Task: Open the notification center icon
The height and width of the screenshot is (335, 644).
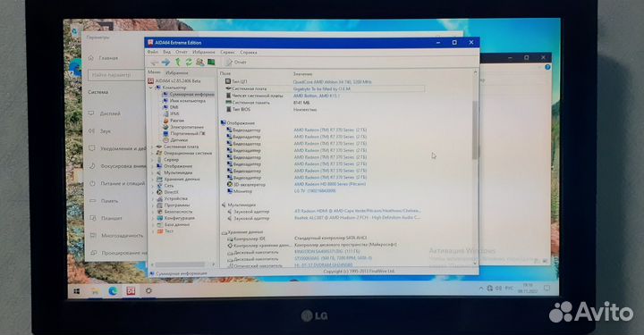Action: 547,288
